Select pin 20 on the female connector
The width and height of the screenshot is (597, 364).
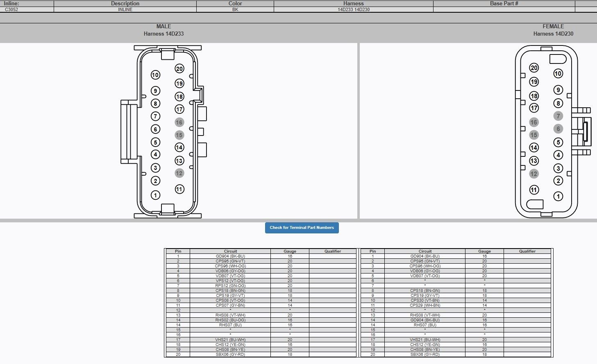533,67
